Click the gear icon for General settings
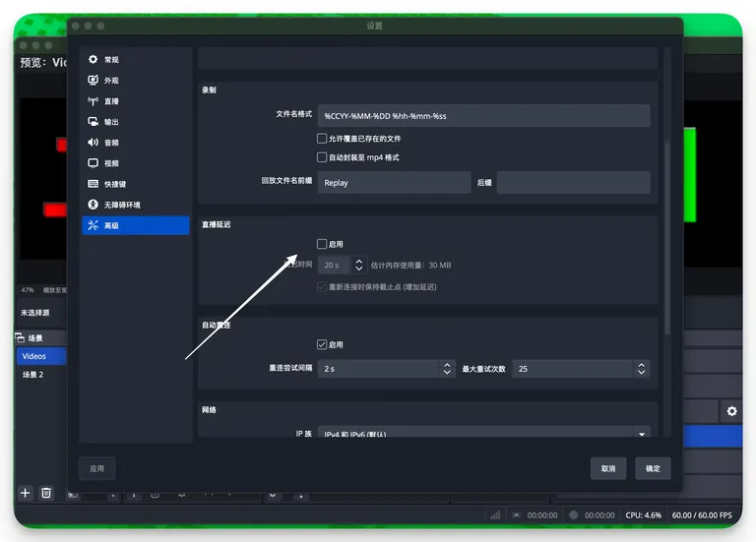 [94, 60]
